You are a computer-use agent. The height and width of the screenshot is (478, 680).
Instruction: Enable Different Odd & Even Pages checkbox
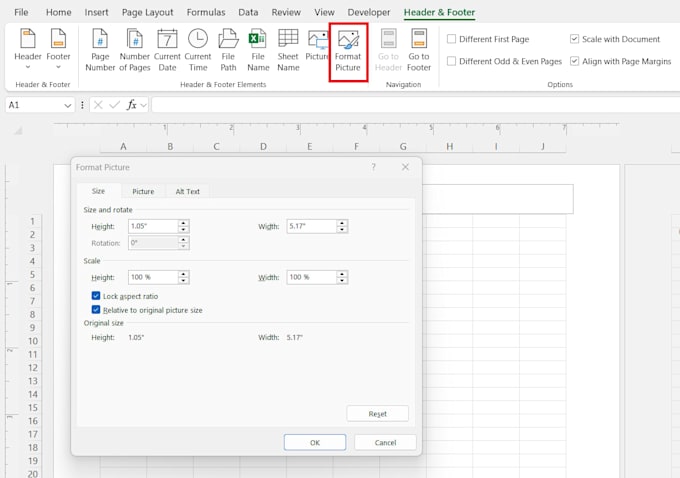point(451,61)
